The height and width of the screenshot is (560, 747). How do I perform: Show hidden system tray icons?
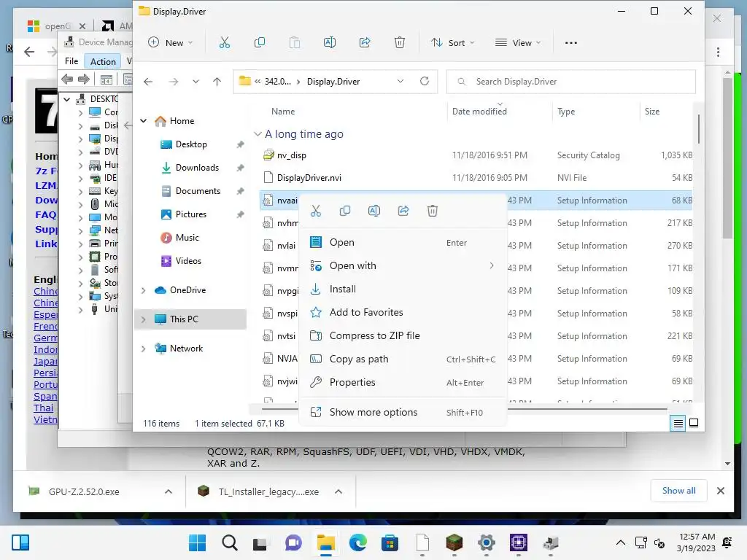[x=620, y=542]
